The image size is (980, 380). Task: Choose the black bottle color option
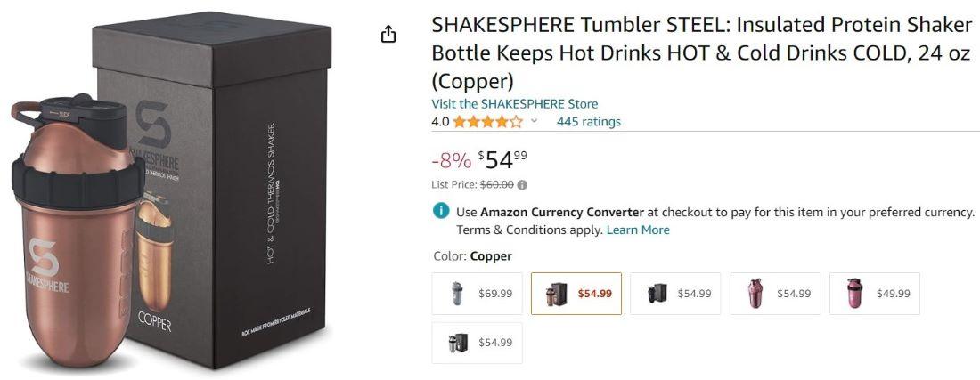pos(675,294)
